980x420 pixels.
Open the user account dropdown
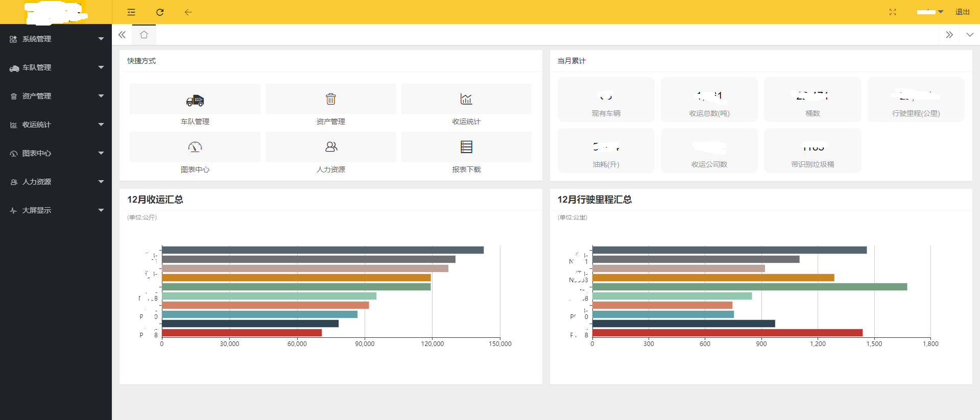[x=930, y=12]
